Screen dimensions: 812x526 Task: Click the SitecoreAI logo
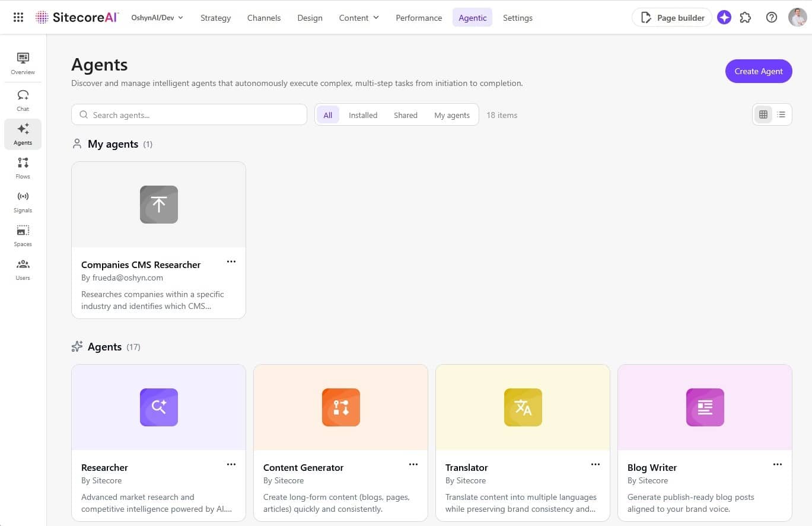coord(77,17)
